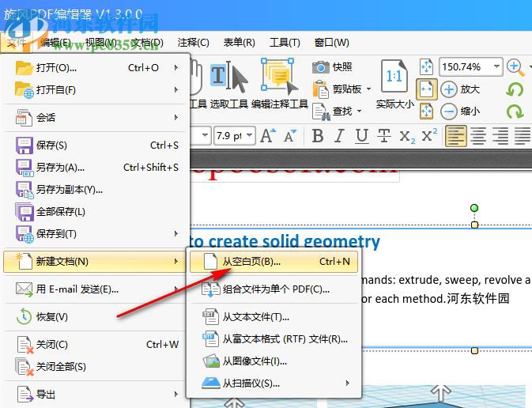Toggle bold formatting

click(318, 136)
